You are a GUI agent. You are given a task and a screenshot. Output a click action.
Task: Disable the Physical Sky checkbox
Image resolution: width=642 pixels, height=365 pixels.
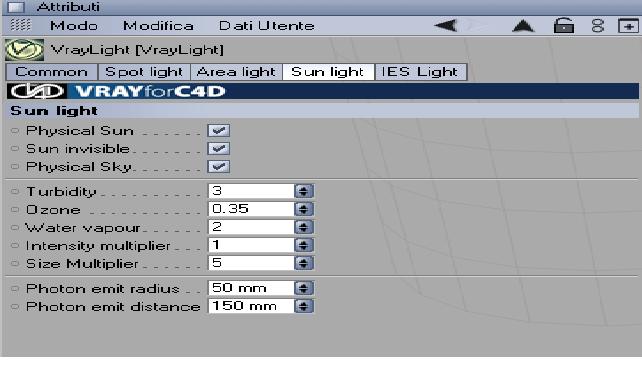click(x=219, y=167)
